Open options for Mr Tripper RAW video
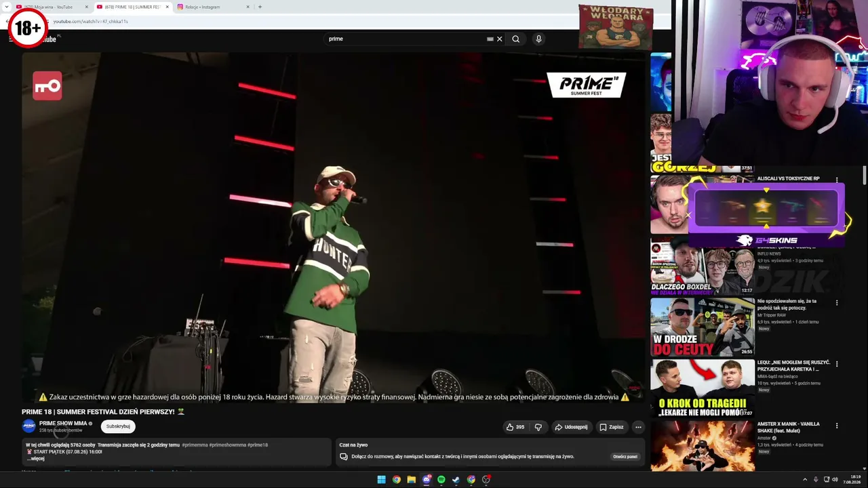The width and height of the screenshot is (868, 488). coord(837,303)
